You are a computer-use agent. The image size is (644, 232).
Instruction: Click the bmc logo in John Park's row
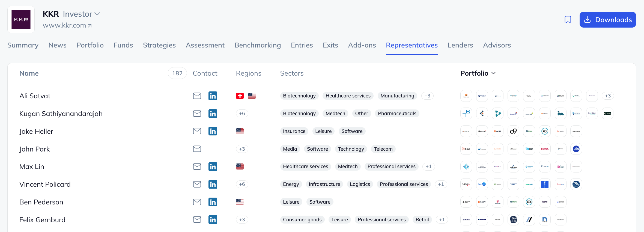[466, 149]
